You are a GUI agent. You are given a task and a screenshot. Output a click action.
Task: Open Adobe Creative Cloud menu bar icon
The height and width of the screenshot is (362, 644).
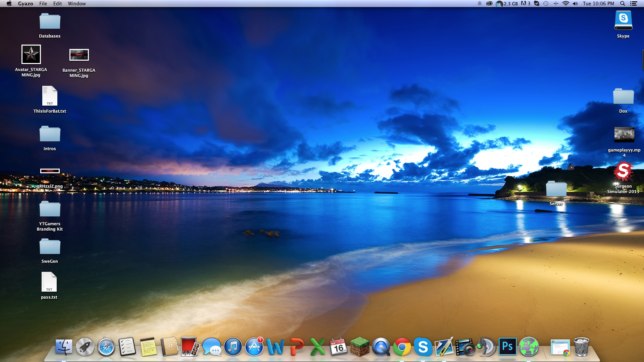tap(489, 4)
